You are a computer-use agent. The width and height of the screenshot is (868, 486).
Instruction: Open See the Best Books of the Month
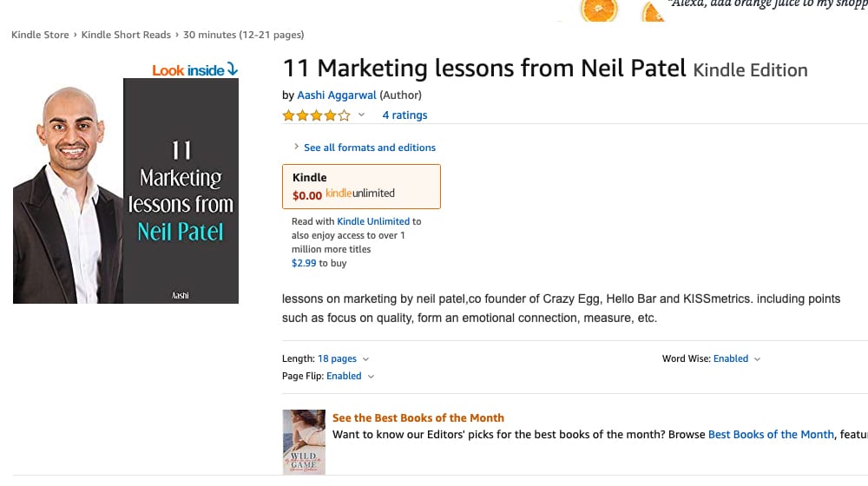(x=418, y=418)
